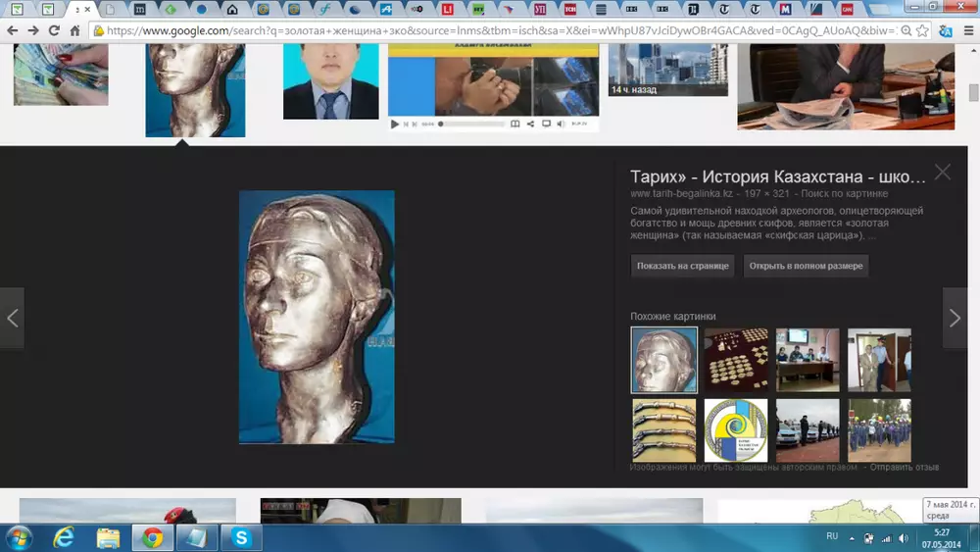Image resolution: width=980 pixels, height=552 pixels.
Task: Expand hidden system tray icons arrow
Action: 851,537
